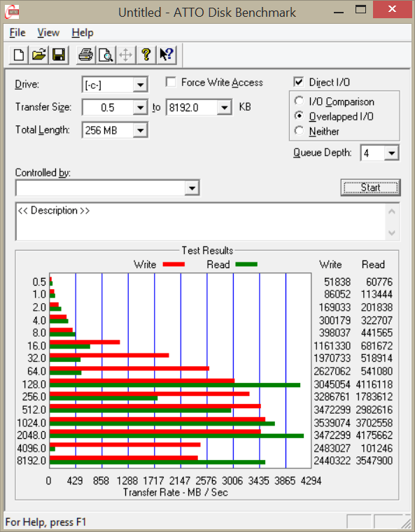Enable Force Write Access checkbox
The image size is (415, 532).
pos(171,82)
